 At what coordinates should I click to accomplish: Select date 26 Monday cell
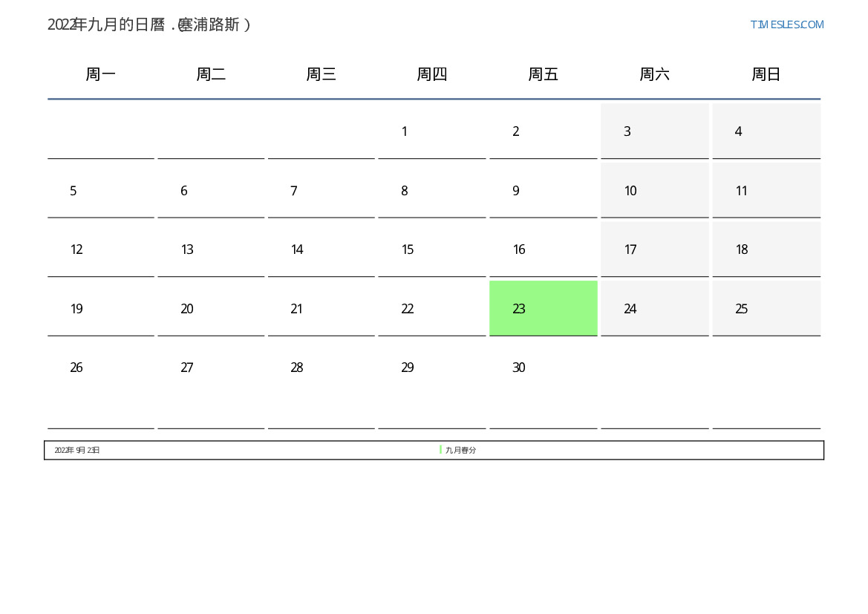click(101, 368)
